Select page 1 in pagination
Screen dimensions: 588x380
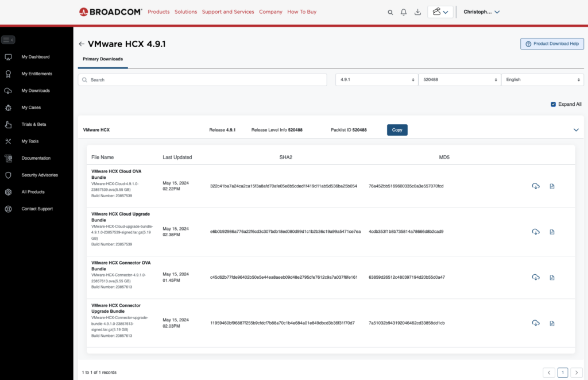pos(563,373)
